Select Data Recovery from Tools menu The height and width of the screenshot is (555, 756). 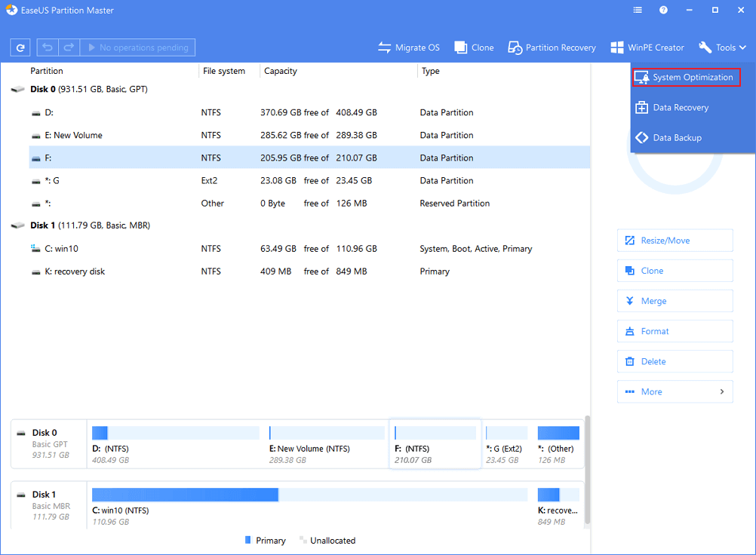(x=672, y=107)
